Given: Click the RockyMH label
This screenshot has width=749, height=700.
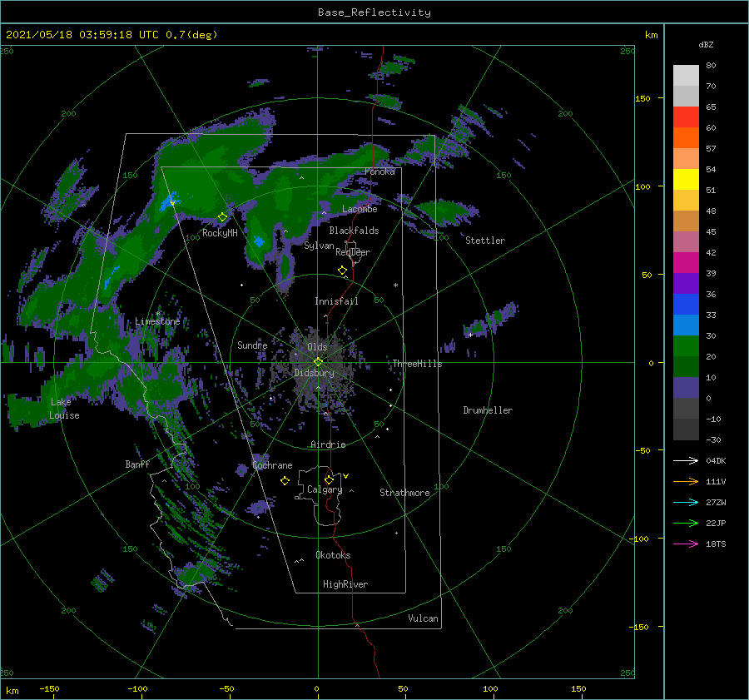Looking at the screenshot, I should [220, 233].
